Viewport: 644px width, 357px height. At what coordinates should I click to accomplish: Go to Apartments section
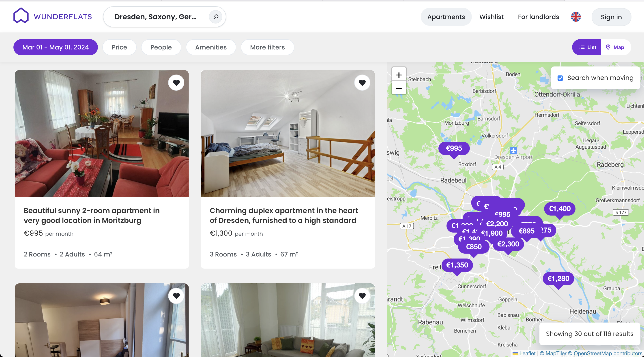(x=446, y=17)
